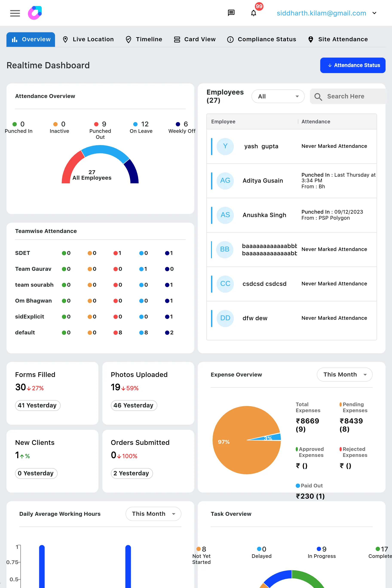Open the Timeline tab

(144, 40)
